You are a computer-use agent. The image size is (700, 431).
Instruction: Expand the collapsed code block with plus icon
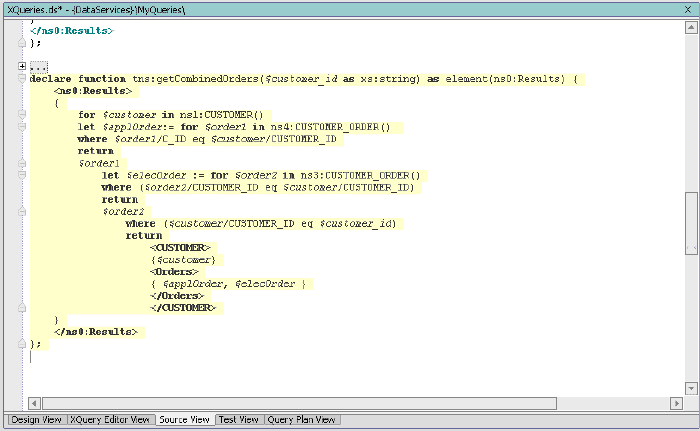tap(22, 66)
